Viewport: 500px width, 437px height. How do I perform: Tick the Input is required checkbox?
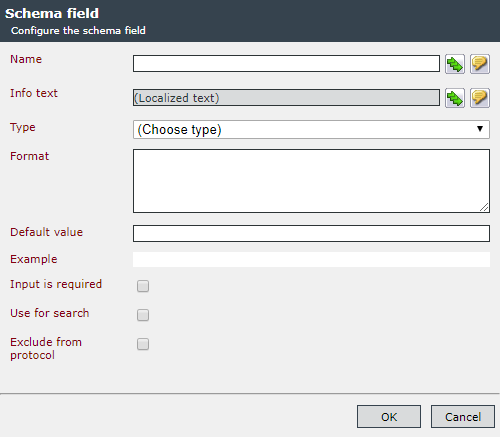[x=143, y=286]
